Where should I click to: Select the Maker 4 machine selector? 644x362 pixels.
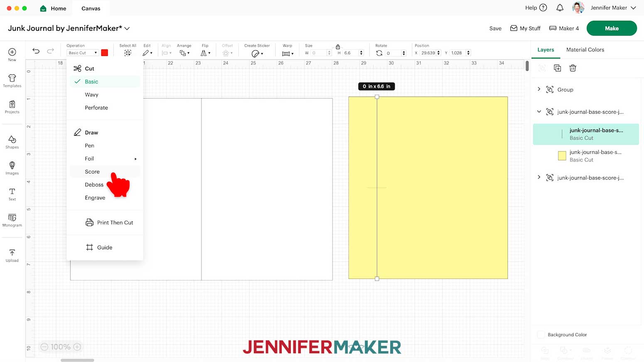pos(564,28)
